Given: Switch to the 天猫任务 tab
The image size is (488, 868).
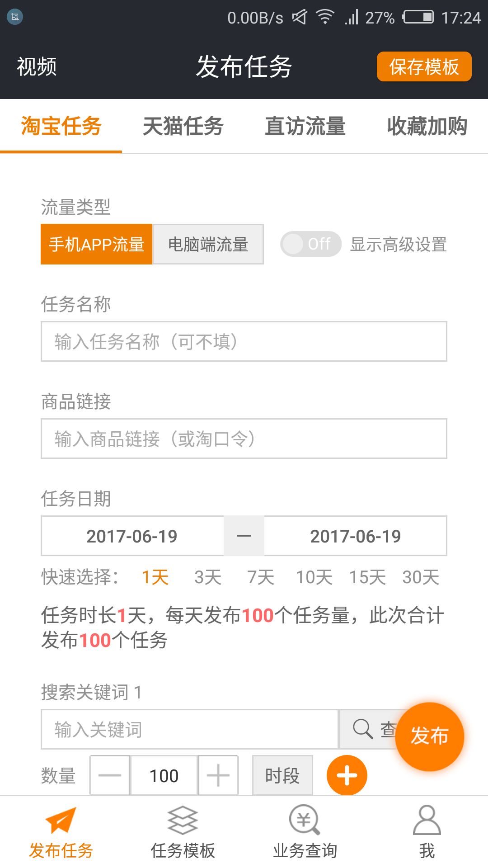Looking at the screenshot, I should [x=183, y=126].
